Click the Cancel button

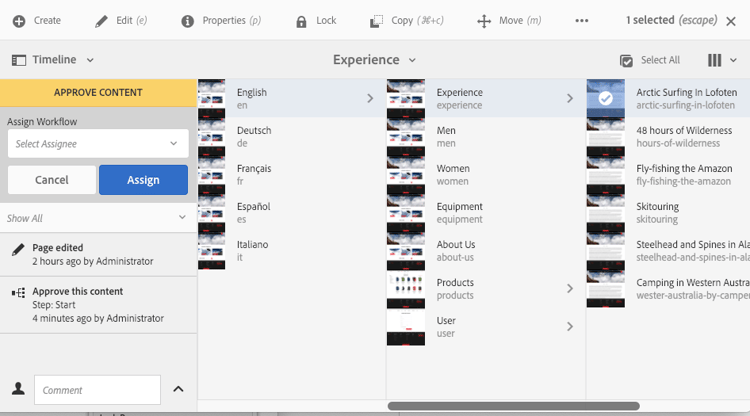tap(52, 180)
